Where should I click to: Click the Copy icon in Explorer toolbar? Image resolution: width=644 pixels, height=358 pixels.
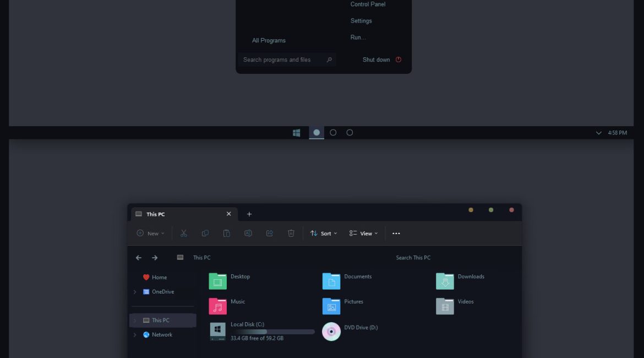click(205, 234)
